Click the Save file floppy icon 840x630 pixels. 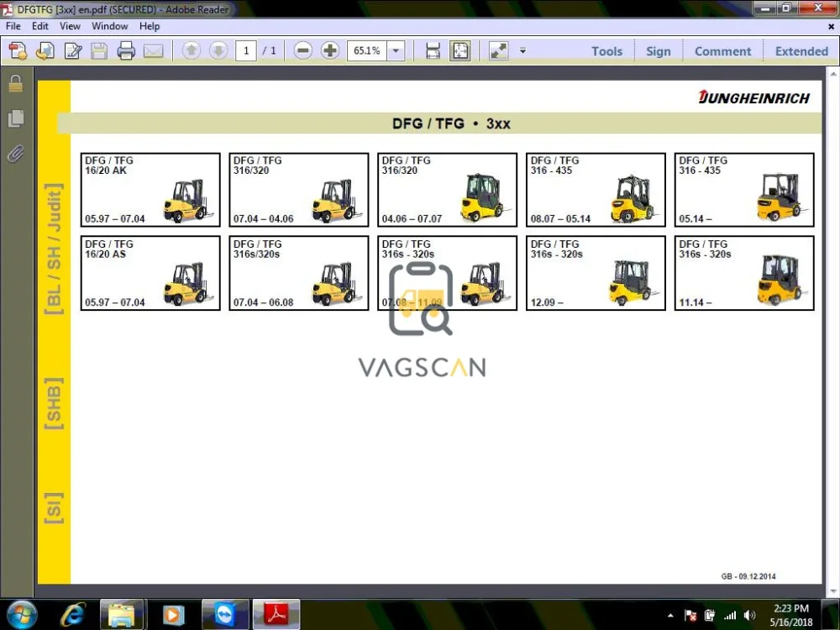99,51
